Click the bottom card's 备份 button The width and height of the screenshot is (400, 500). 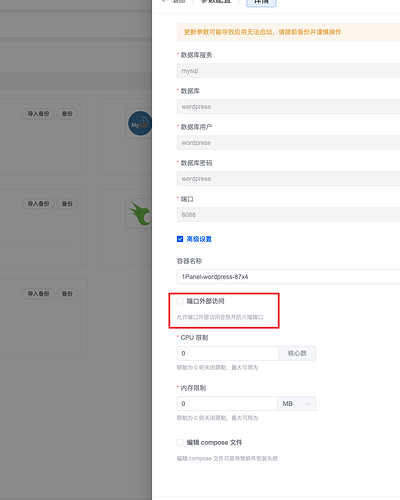point(67,294)
